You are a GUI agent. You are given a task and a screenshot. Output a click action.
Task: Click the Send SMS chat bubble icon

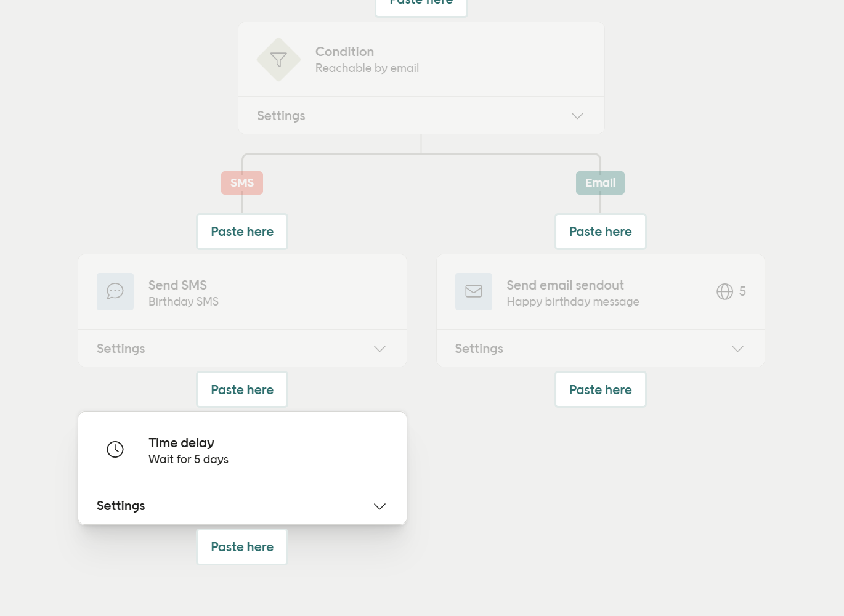tap(115, 291)
